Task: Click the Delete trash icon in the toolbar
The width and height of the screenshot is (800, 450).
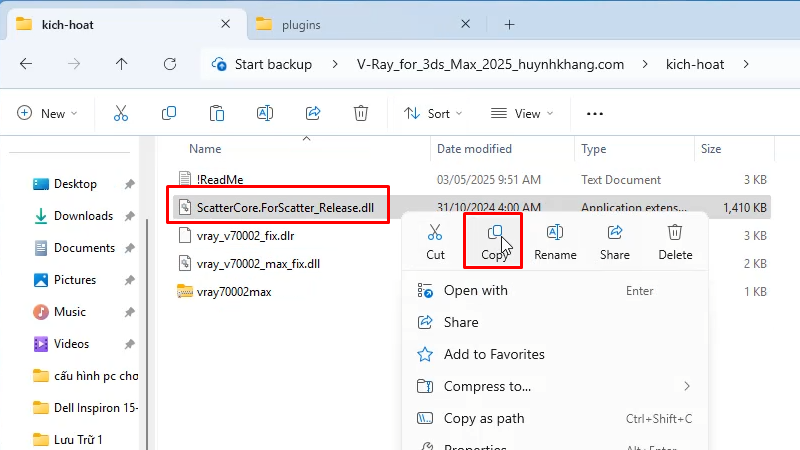Action: (x=361, y=113)
